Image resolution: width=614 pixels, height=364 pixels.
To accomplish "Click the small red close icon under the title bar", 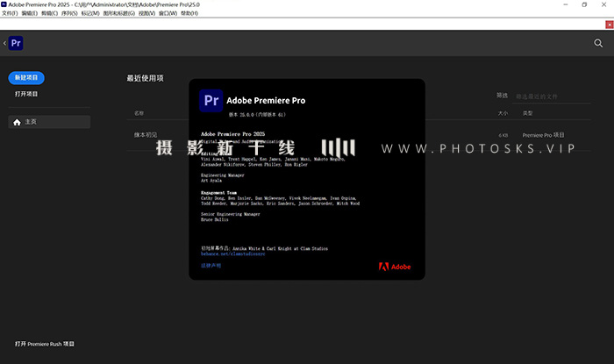I will point(610,25).
